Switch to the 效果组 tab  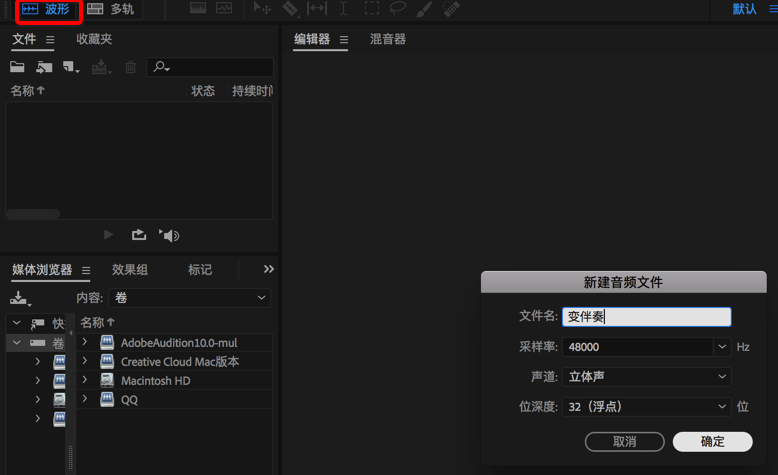pos(130,270)
